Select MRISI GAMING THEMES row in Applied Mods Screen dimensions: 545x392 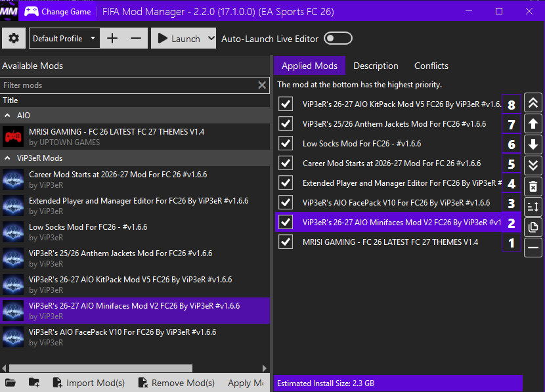(390, 242)
